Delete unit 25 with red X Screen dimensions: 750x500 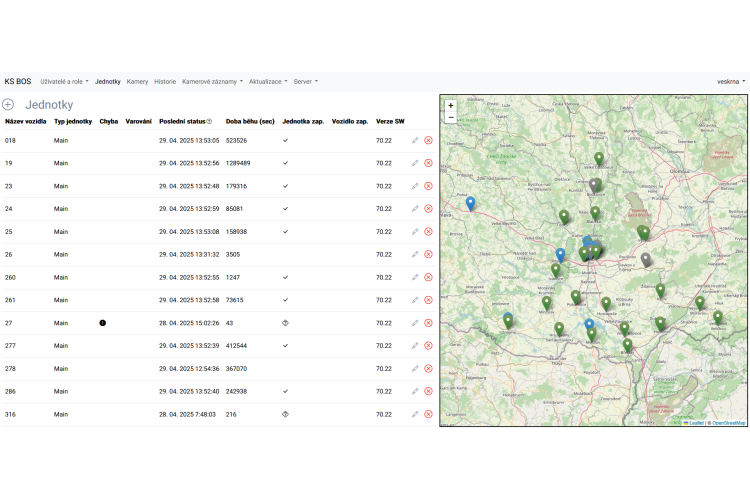coord(429,232)
